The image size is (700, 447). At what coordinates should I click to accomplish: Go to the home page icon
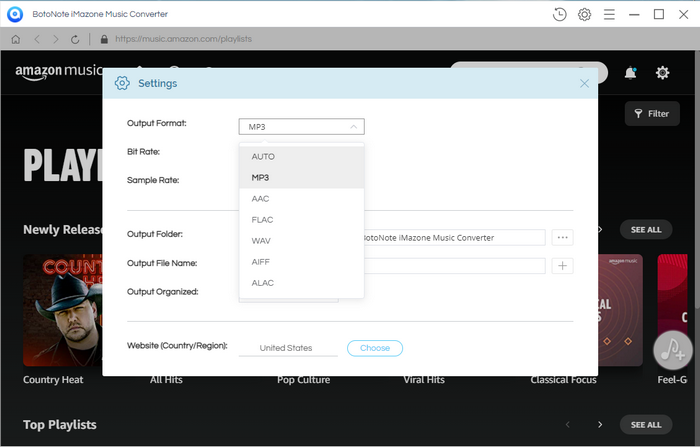click(x=16, y=39)
